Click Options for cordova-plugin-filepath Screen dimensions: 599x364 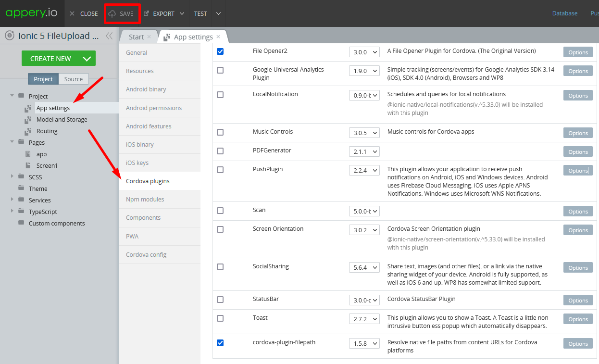click(578, 343)
